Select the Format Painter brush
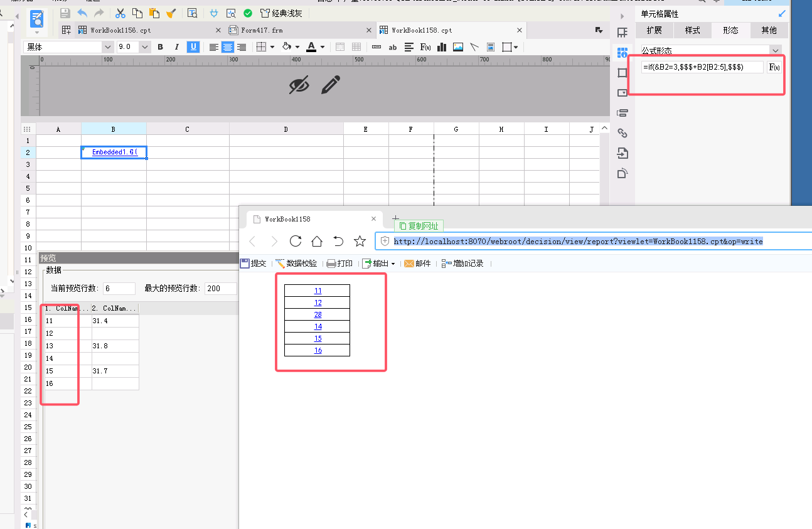Image resolution: width=812 pixels, height=529 pixels. [170, 13]
